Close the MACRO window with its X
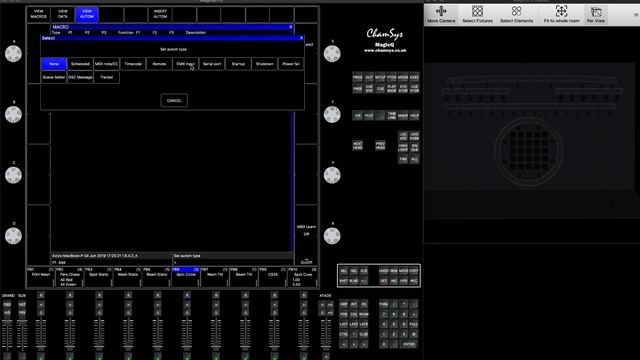The width and height of the screenshot is (640, 360). click(x=291, y=27)
